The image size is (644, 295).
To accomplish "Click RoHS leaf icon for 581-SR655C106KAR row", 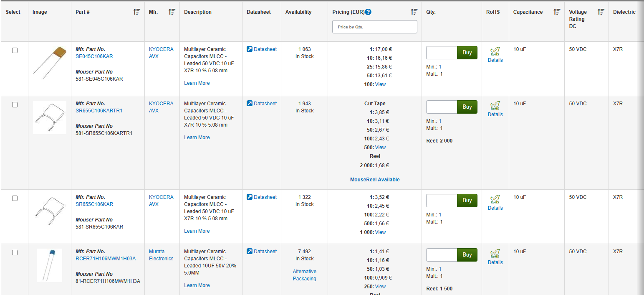I will 495,200.
